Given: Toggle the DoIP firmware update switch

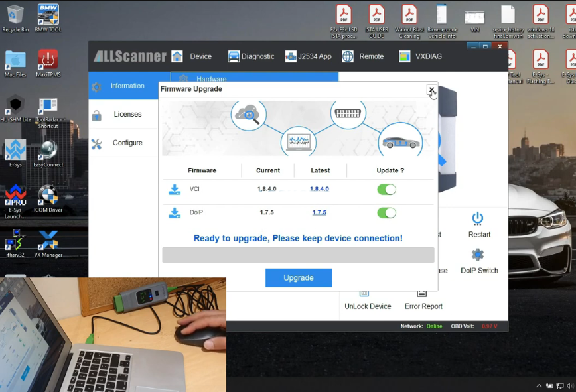Looking at the screenshot, I should pyautogui.click(x=386, y=212).
